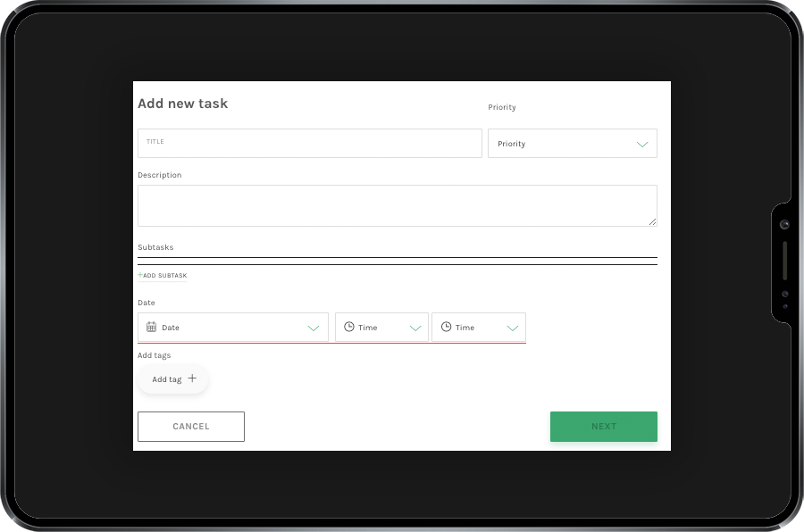Click the Priority dropdown chevron arrow

(x=641, y=144)
